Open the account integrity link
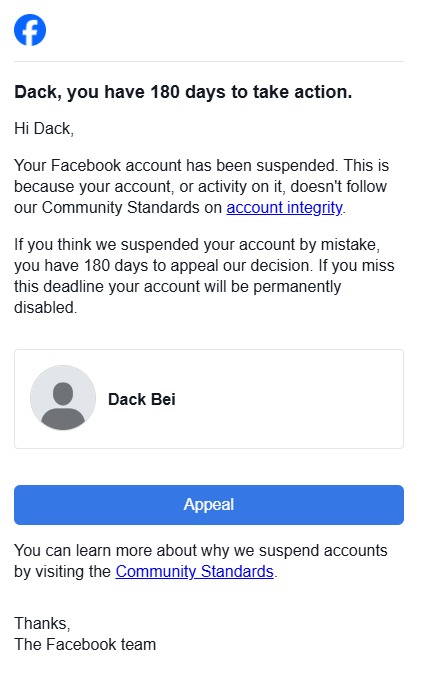The height and width of the screenshot is (681, 431). 285,208
